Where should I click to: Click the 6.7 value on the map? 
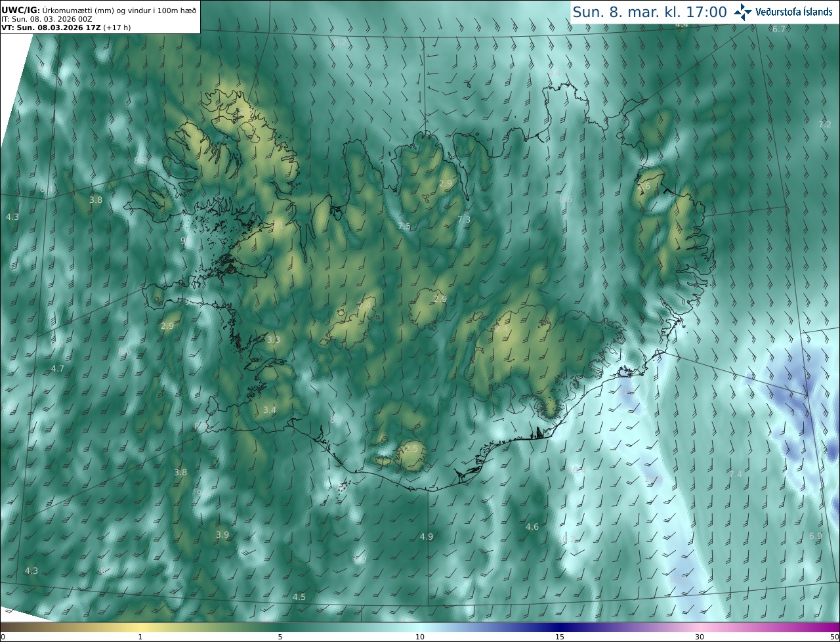[x=779, y=30]
